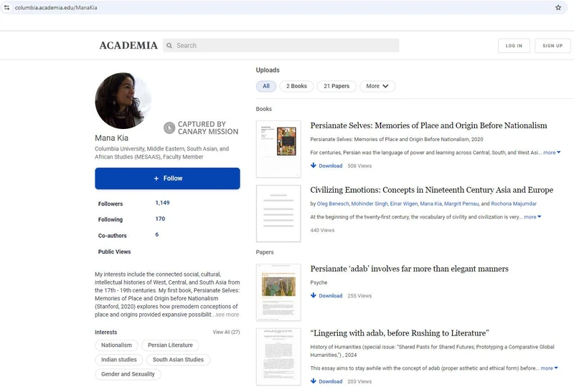Expand Persianate Selves description with more

tap(551, 153)
